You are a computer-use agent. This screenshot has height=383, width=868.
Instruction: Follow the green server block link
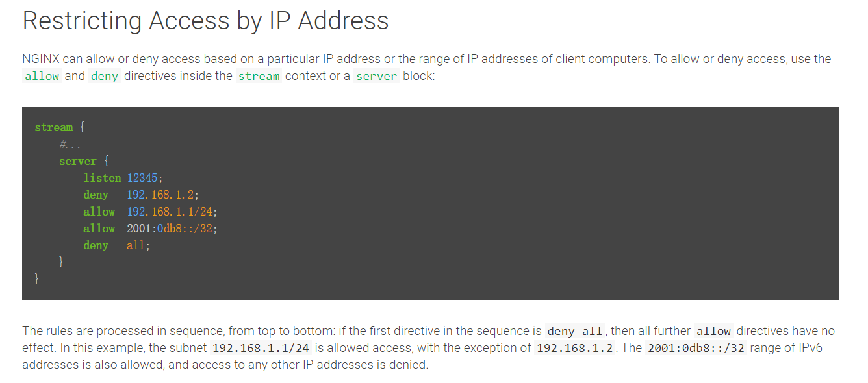[x=377, y=76]
